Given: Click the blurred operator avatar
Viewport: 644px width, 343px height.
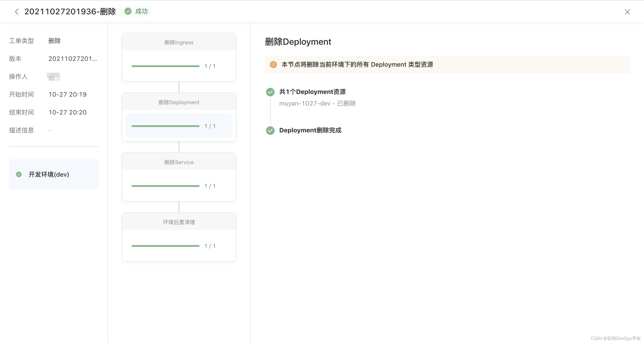Looking at the screenshot, I should point(54,77).
